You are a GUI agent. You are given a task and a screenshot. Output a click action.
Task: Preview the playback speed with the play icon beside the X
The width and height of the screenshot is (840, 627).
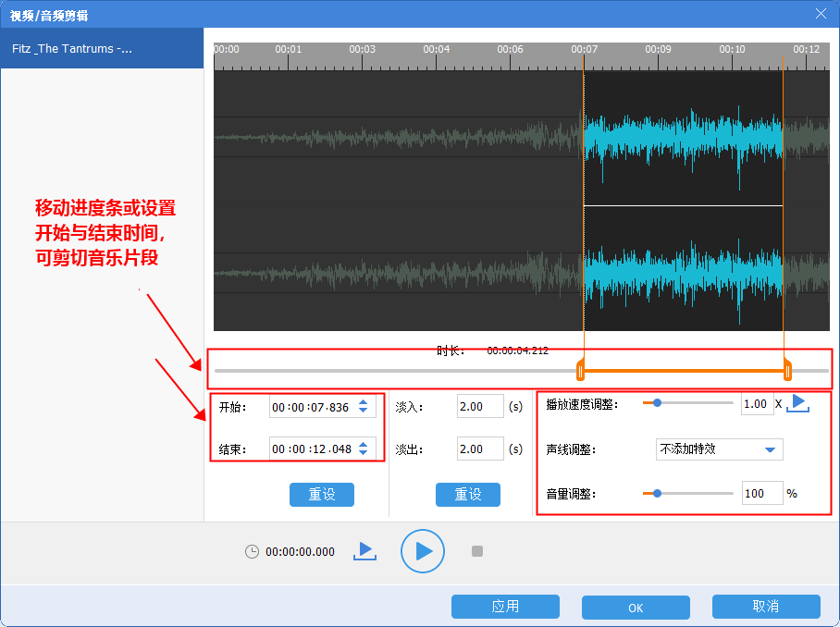click(x=798, y=402)
